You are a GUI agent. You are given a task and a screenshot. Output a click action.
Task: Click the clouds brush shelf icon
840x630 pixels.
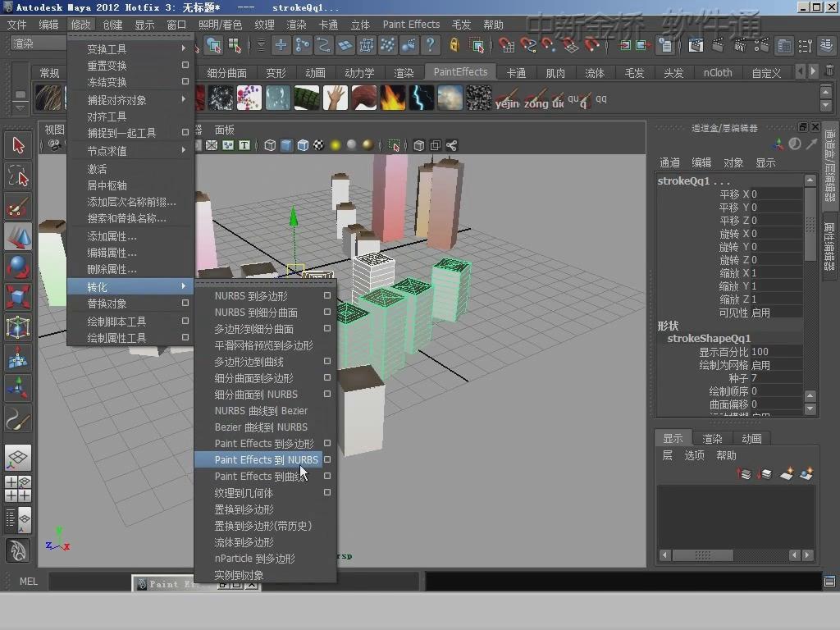450,98
